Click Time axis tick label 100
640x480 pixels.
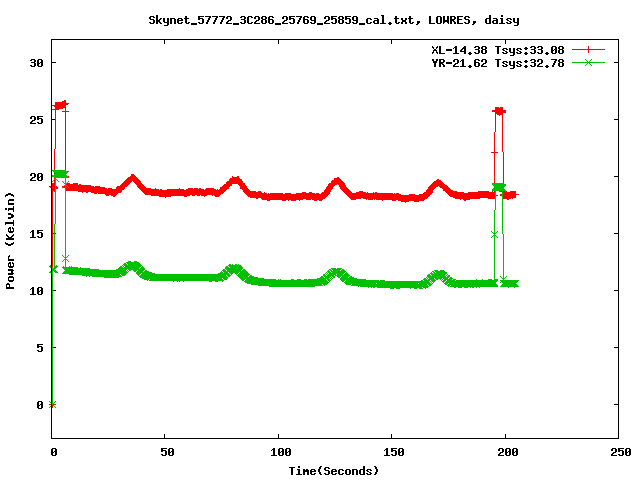(x=280, y=452)
